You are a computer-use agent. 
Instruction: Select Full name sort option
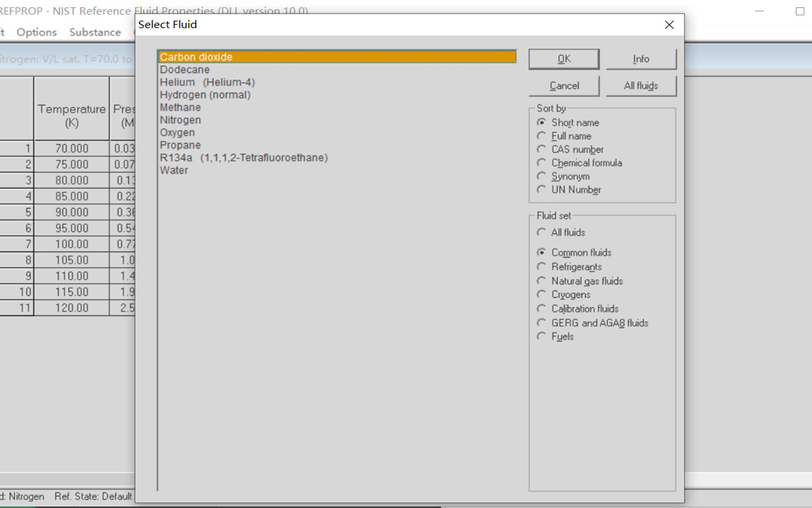pos(564,136)
